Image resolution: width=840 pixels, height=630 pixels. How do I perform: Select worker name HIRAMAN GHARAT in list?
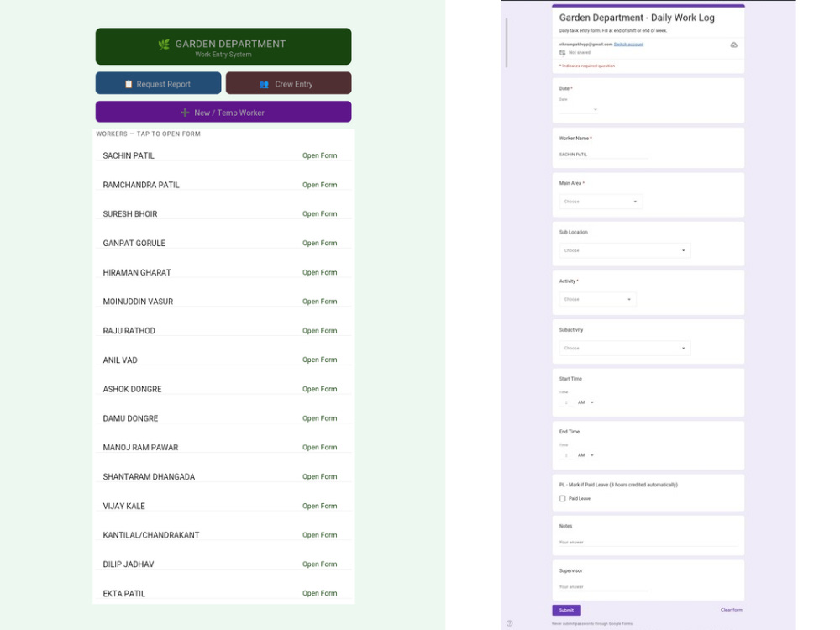pyautogui.click(x=137, y=272)
